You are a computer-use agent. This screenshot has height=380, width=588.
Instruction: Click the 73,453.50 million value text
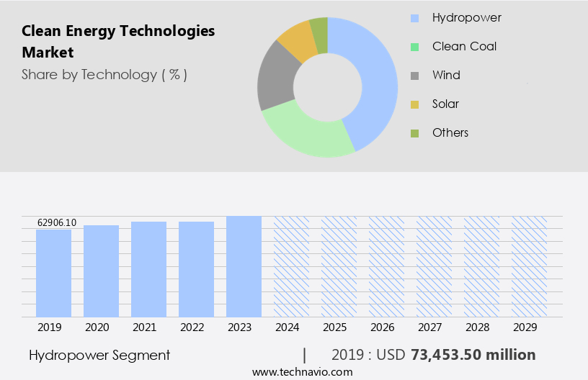coord(473,355)
